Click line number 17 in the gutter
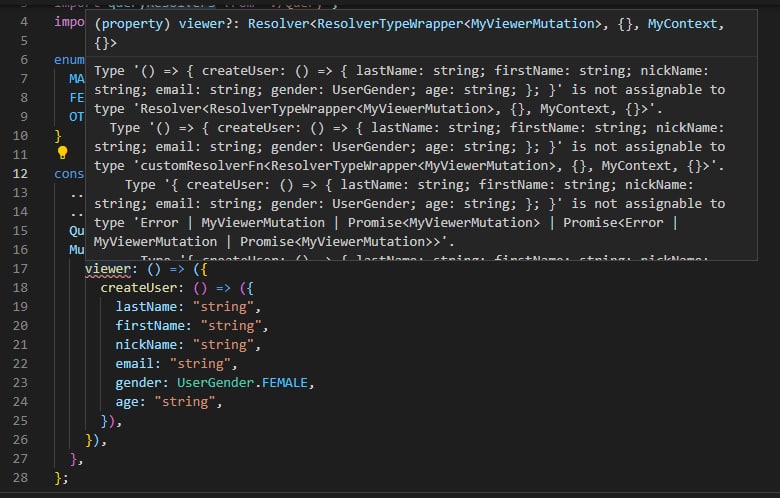The image size is (780, 498). click(20, 269)
